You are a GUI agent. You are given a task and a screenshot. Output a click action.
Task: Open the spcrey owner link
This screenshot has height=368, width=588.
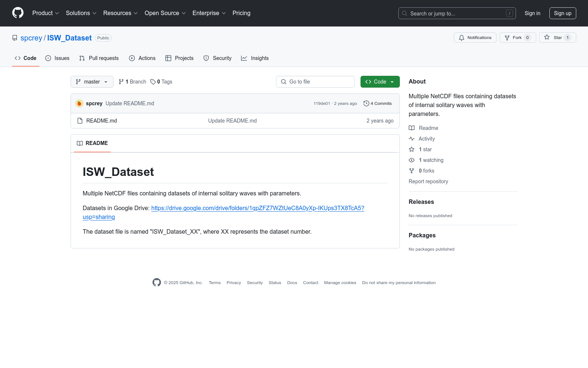pyautogui.click(x=31, y=38)
